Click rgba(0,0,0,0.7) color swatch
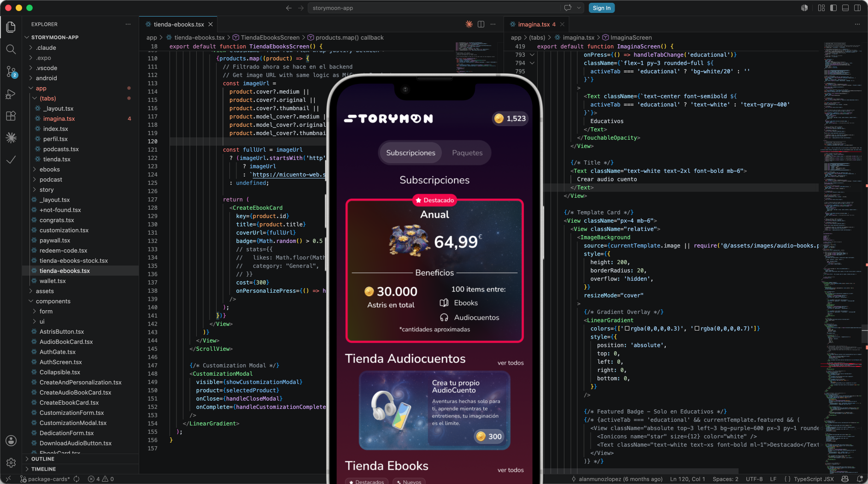 coord(697,329)
